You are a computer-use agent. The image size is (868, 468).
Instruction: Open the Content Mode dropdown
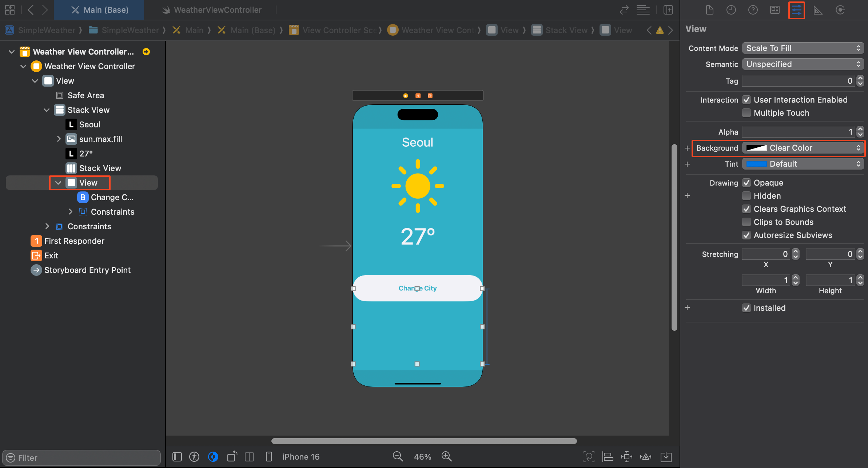click(803, 48)
